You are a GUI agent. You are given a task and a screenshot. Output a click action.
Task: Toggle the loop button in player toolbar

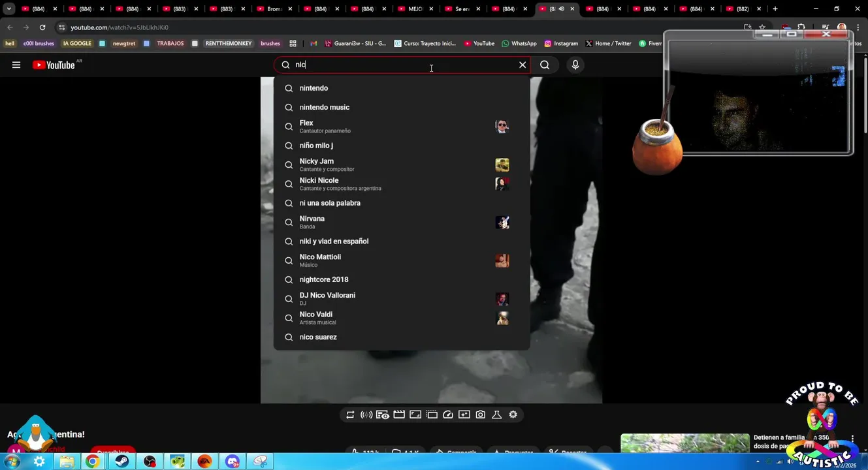(350, 415)
